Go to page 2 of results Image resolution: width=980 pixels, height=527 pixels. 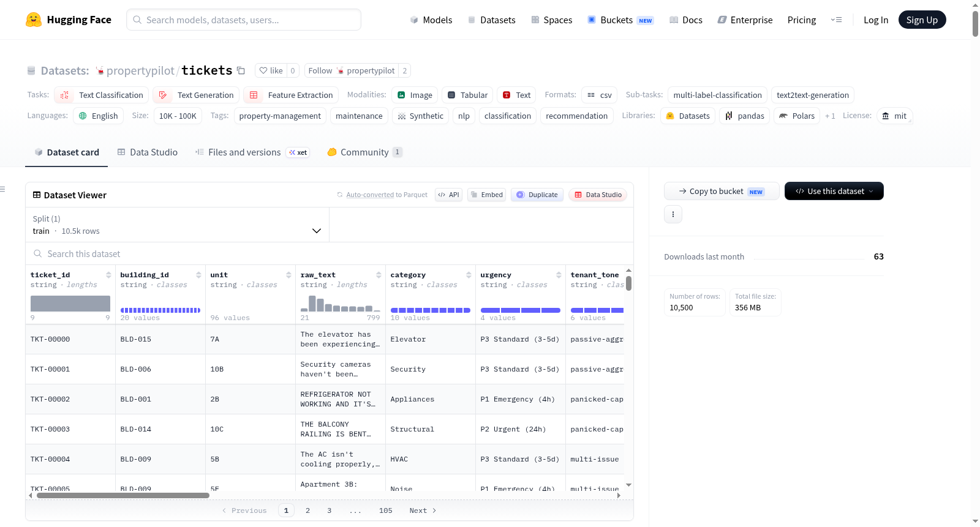(307, 510)
